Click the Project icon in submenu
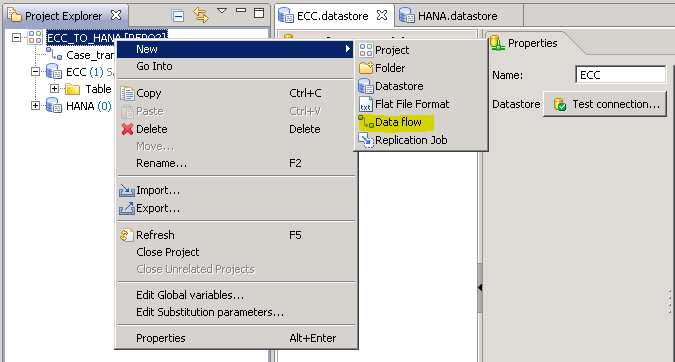675x362 pixels. pyautogui.click(x=366, y=50)
